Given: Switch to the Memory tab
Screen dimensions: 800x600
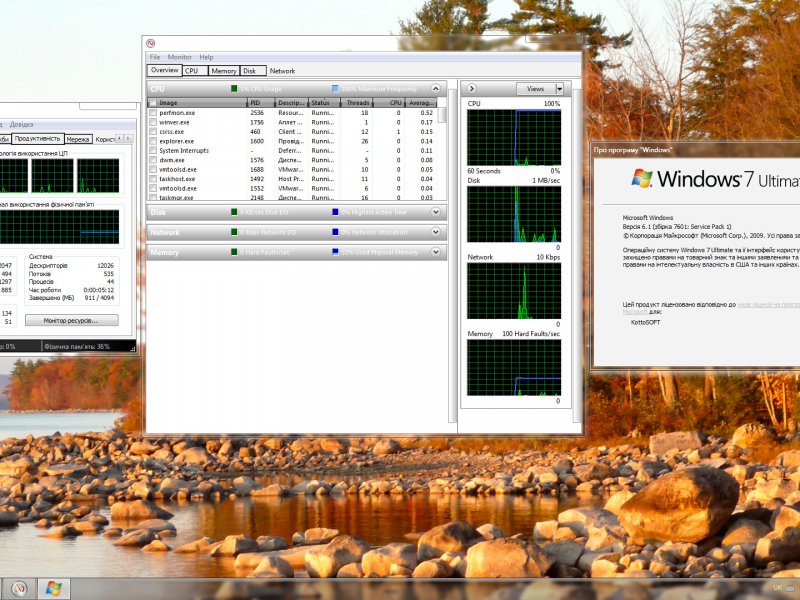Looking at the screenshot, I should coord(223,71).
